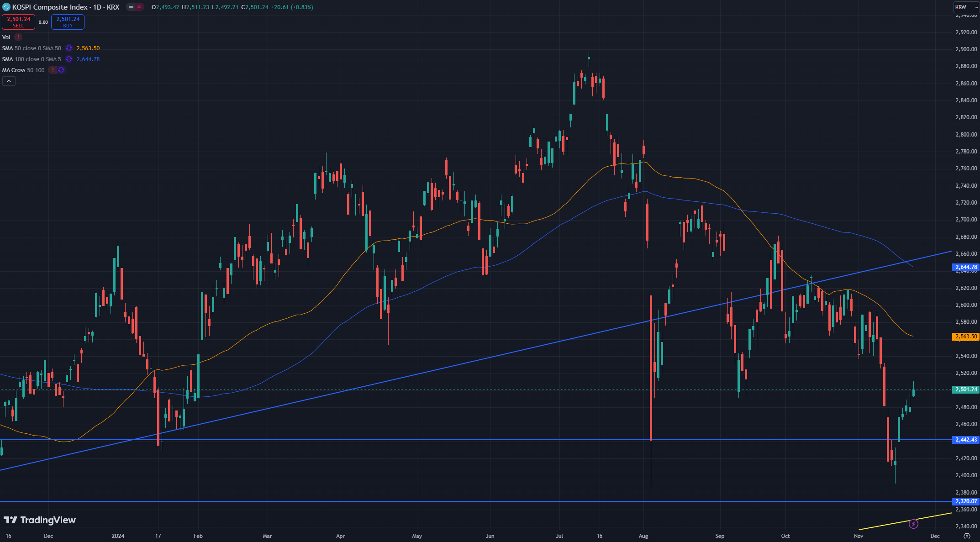
Task: Click the horizontal line price label 2,370.07
Action: point(966,501)
